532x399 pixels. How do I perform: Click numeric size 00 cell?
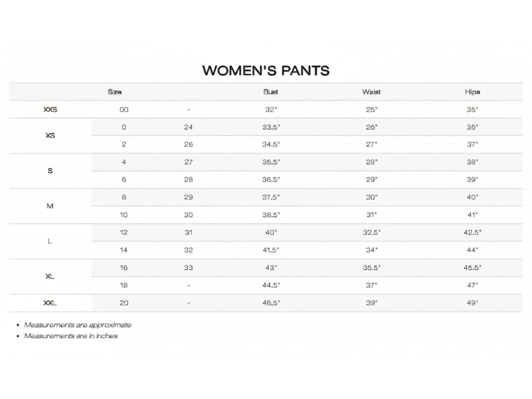(124, 110)
